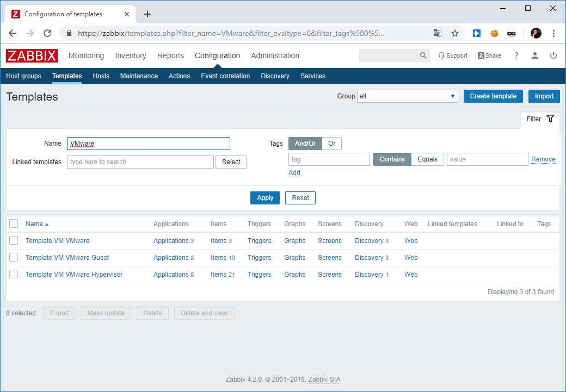Viewport: 566px width, 392px height.
Task: Click the Remove tag link
Action: pyautogui.click(x=543, y=159)
